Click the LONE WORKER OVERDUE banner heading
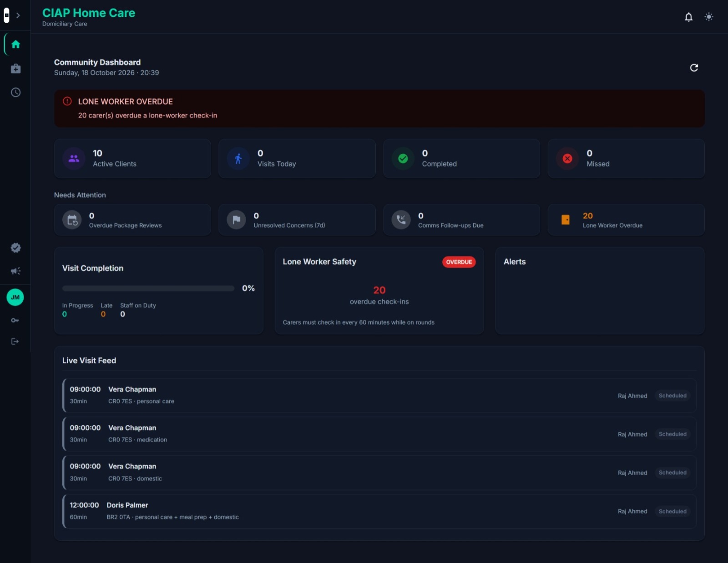728x563 pixels. point(126,101)
